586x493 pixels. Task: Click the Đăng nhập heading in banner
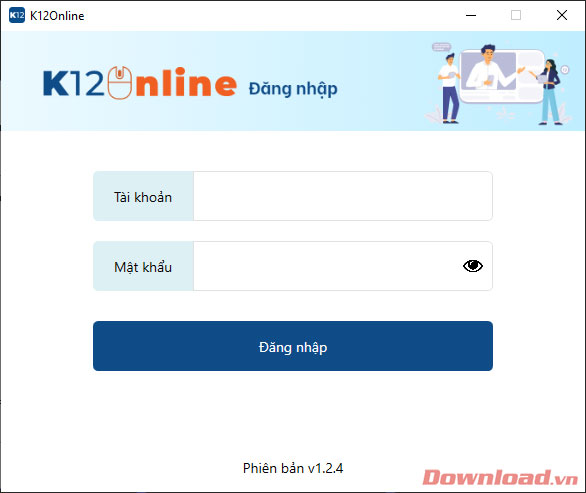click(x=293, y=89)
